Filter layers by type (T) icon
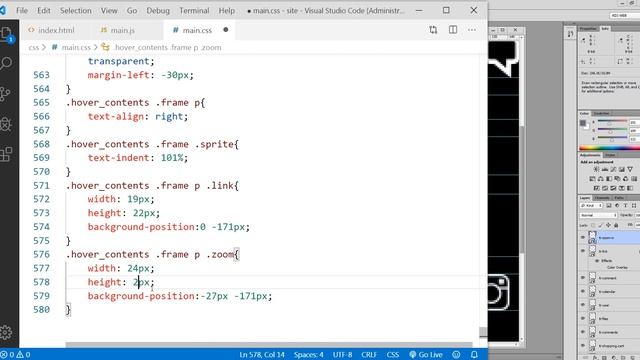This screenshot has width=640, height=360. 625,205
